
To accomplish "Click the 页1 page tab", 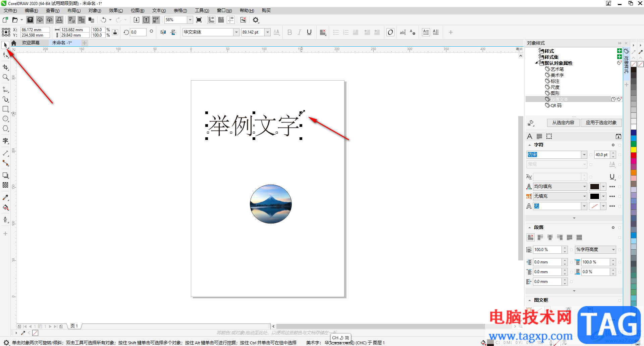I will 74,326.
